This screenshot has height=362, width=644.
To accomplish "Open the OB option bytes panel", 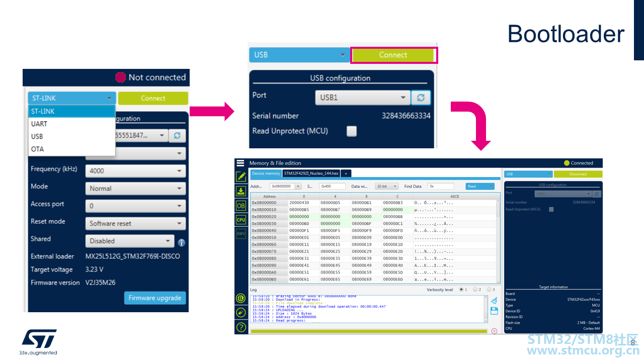I will pos(240,206).
